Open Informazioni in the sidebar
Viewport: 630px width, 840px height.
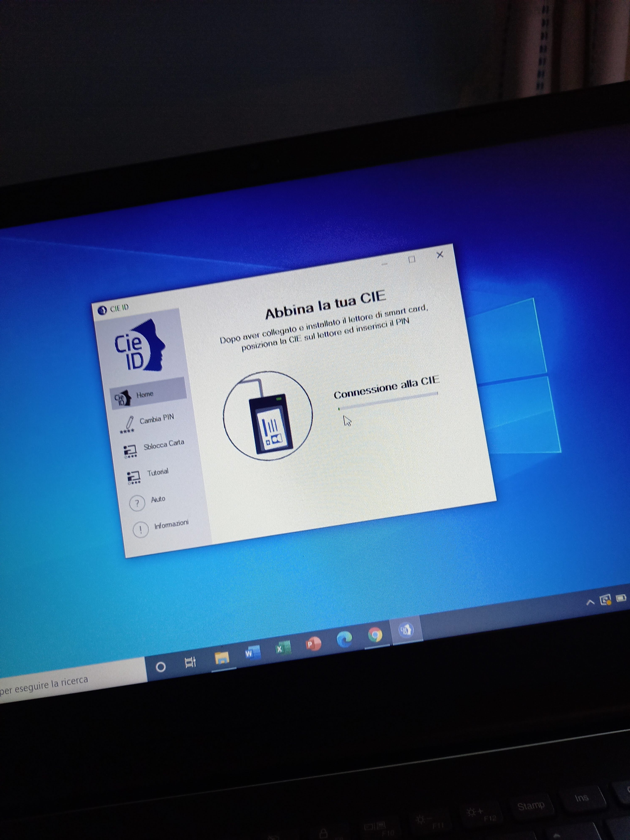point(161,527)
